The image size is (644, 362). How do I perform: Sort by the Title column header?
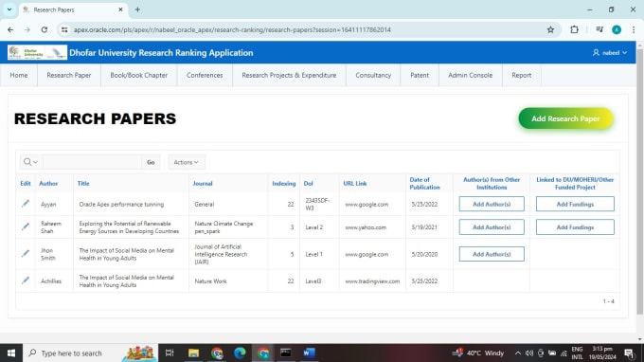pyautogui.click(x=83, y=183)
